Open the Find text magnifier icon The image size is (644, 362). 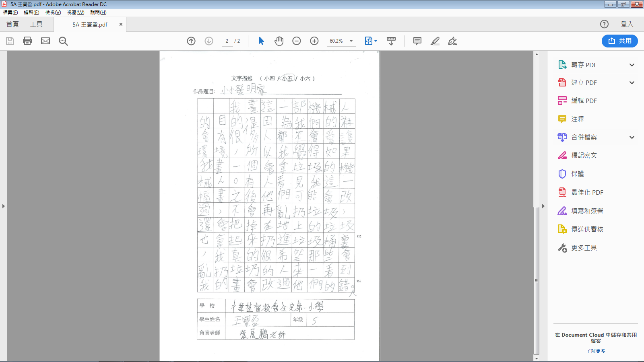[x=63, y=41]
